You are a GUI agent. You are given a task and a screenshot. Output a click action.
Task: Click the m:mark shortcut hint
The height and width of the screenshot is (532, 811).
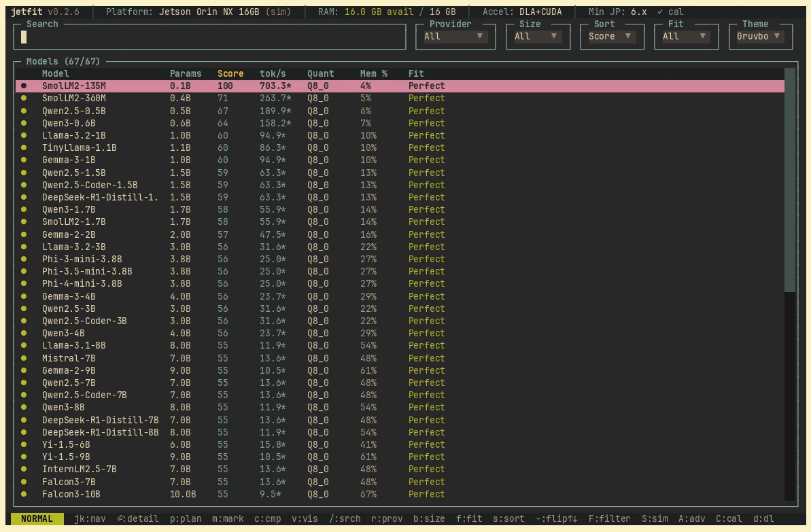coord(228,518)
